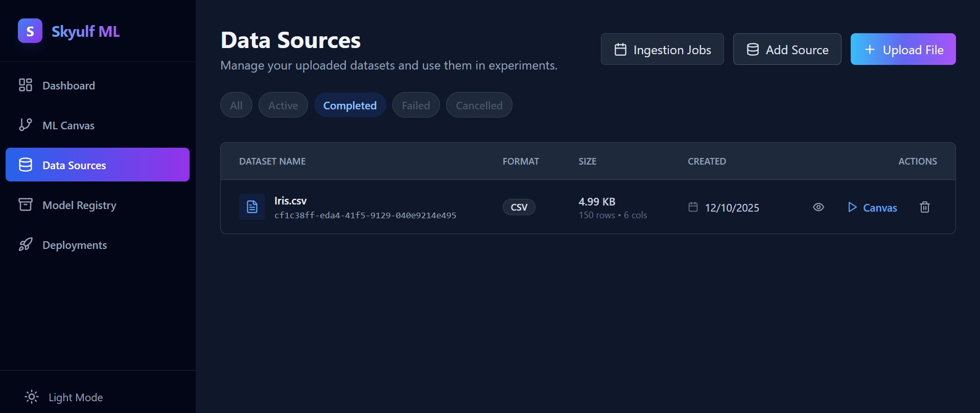
Task: Filter by Failed status
Action: (x=415, y=105)
